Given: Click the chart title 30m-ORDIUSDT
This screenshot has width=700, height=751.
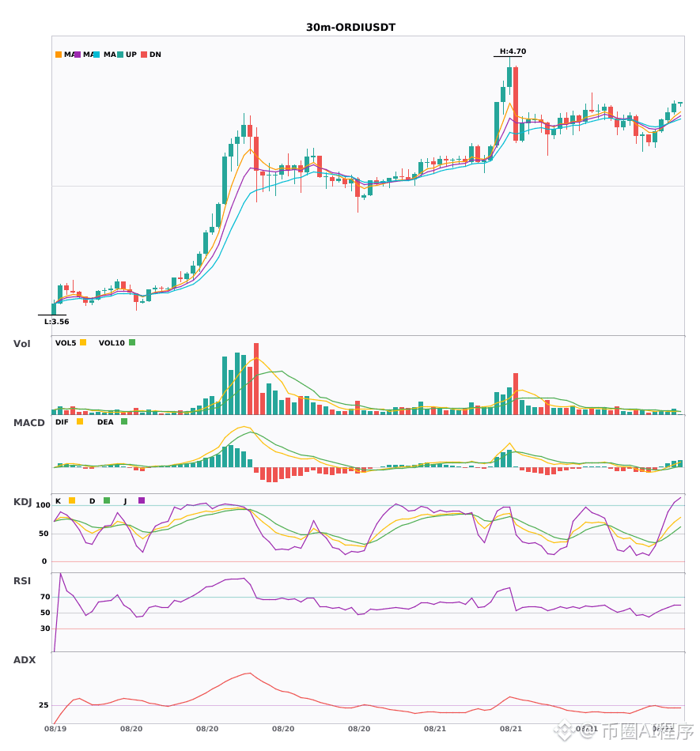Looking at the screenshot, I should [350, 28].
